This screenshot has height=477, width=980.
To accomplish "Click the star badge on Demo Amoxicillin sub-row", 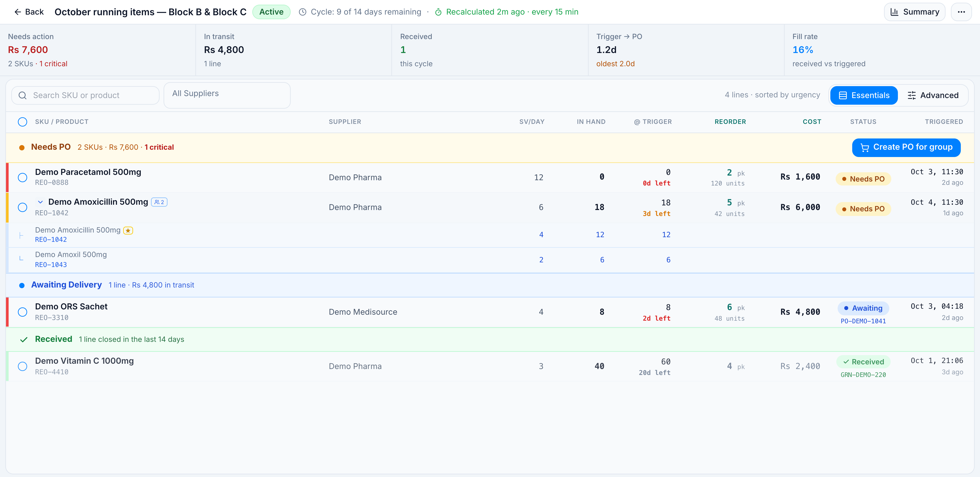I will 128,230.
